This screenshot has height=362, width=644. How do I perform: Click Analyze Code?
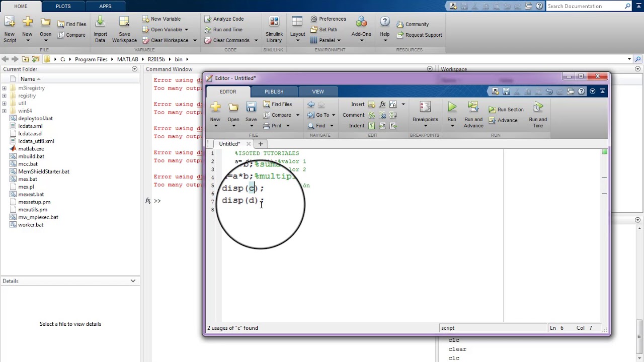224,19
